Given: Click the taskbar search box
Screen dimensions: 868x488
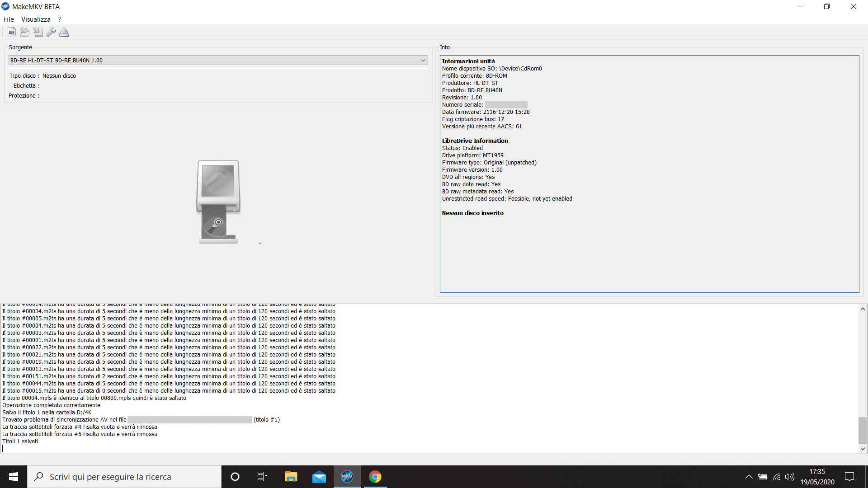Looking at the screenshot, I should pos(124,477).
